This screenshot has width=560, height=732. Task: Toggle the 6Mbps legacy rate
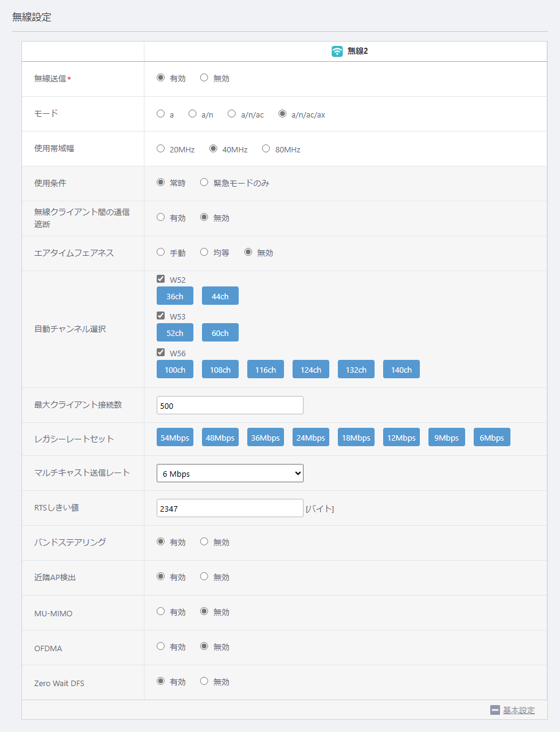pos(492,438)
